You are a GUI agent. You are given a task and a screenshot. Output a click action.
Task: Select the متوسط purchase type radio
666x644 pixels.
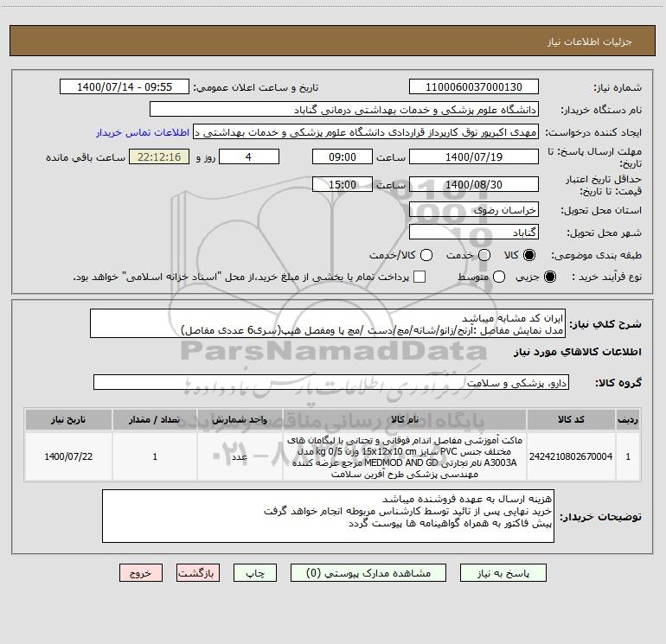pyautogui.click(x=499, y=277)
